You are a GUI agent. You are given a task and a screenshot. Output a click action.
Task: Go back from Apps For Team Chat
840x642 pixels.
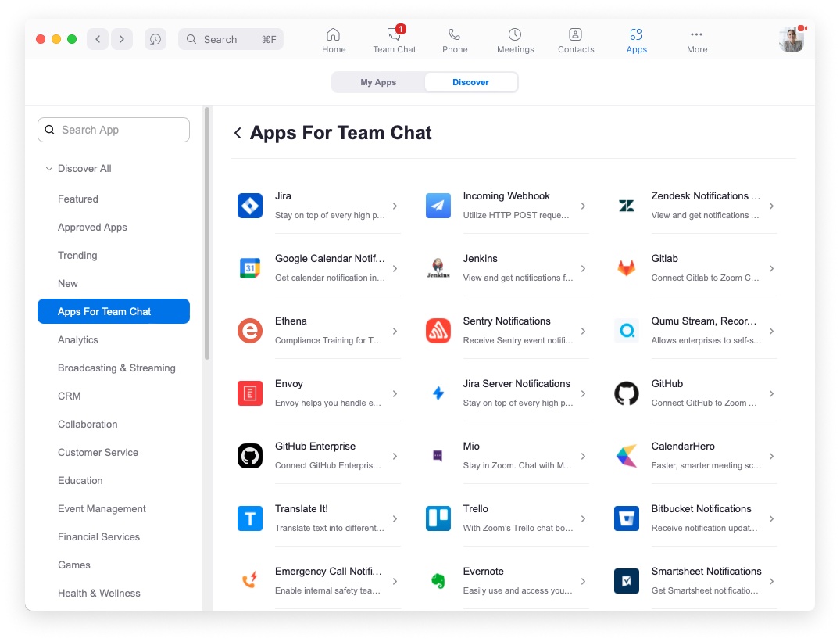238,133
